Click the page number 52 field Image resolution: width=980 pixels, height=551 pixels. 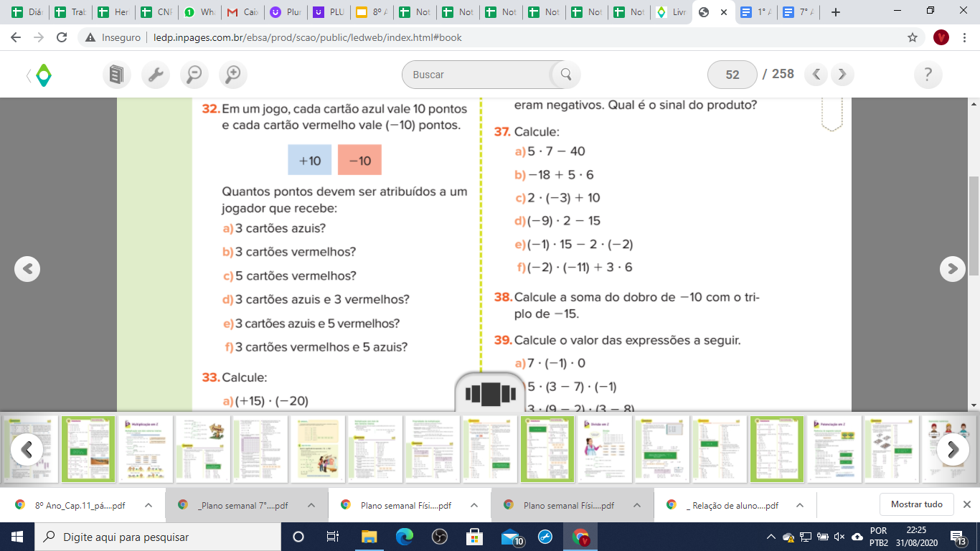pyautogui.click(x=732, y=75)
